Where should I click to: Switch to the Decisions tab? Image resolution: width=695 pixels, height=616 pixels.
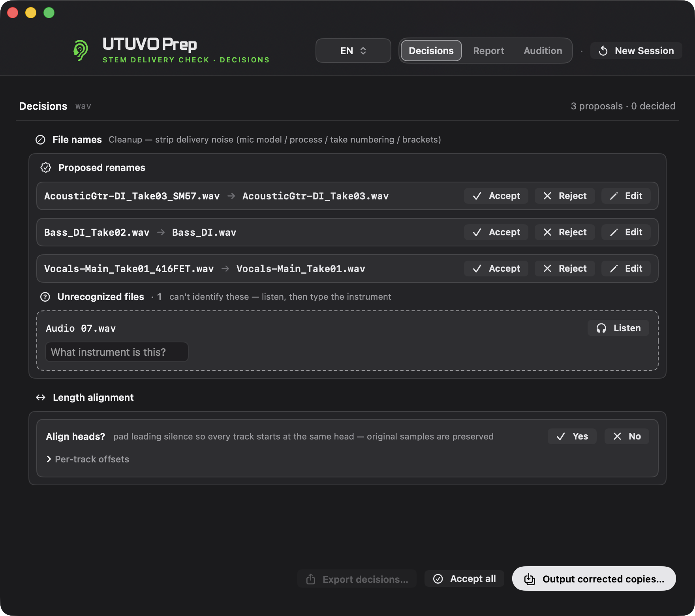[x=431, y=51]
